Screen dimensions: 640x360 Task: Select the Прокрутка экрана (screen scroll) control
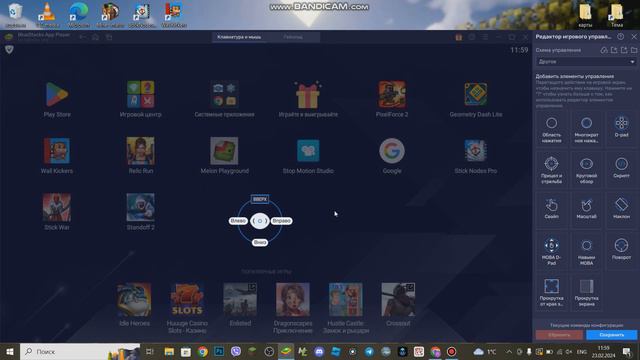[x=587, y=292]
